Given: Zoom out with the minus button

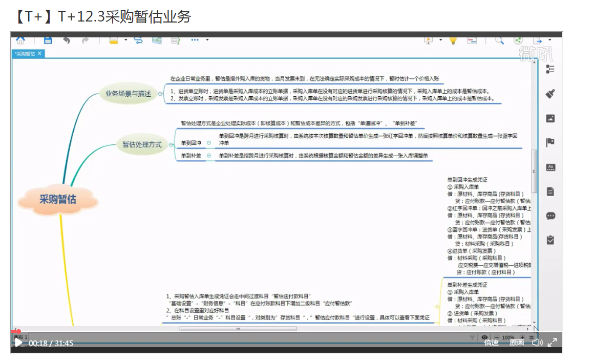Looking at the screenshot, I should tap(497, 337).
